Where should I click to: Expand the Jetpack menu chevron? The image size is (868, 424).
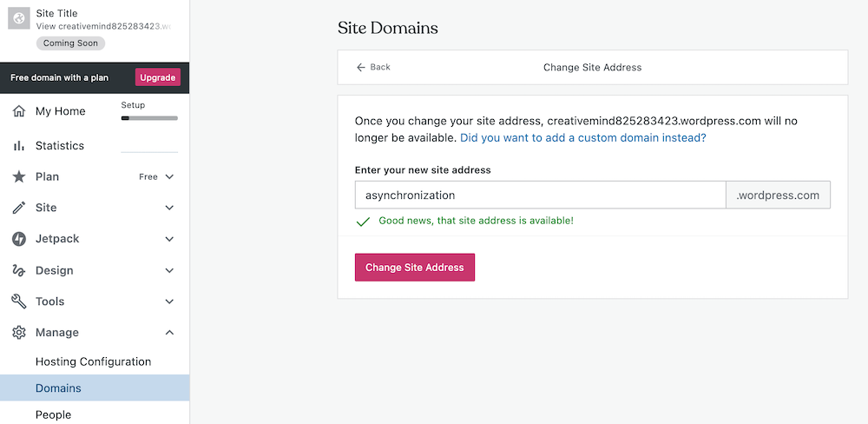pyautogui.click(x=169, y=239)
